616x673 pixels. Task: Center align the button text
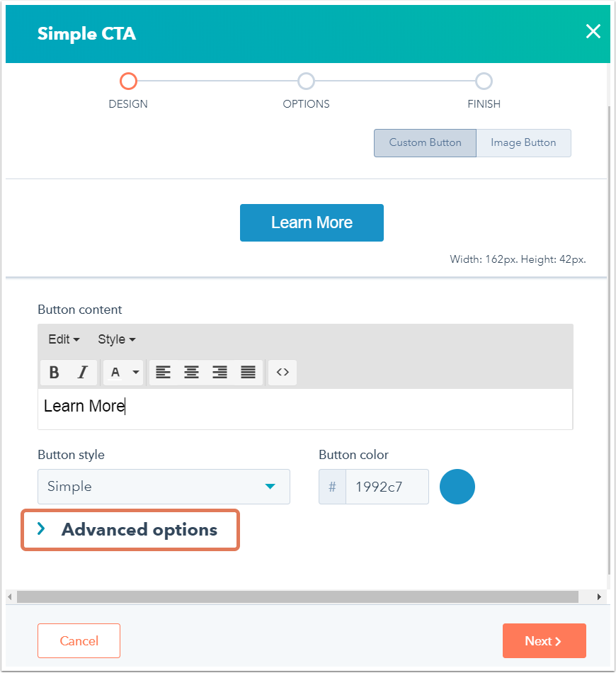click(x=191, y=373)
